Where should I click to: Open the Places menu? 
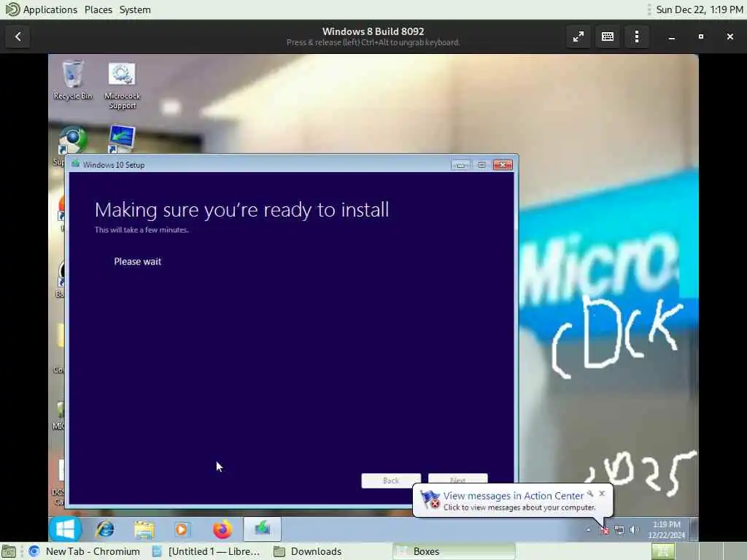point(98,9)
